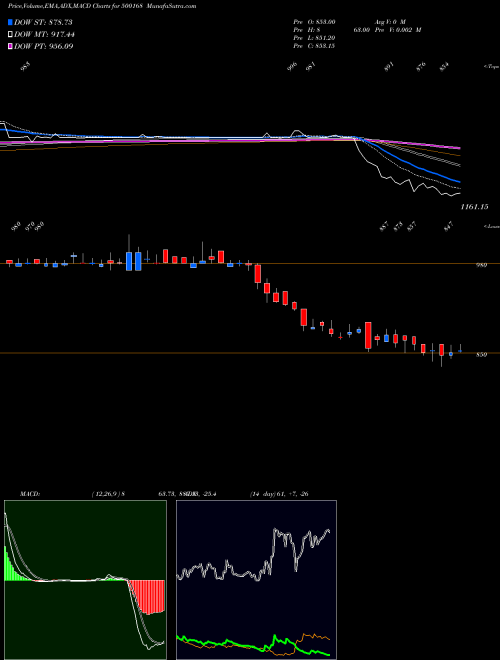500x660 pixels.
Task: Select the 'DOW MT: 917.44' legend text
Action: point(44,34)
